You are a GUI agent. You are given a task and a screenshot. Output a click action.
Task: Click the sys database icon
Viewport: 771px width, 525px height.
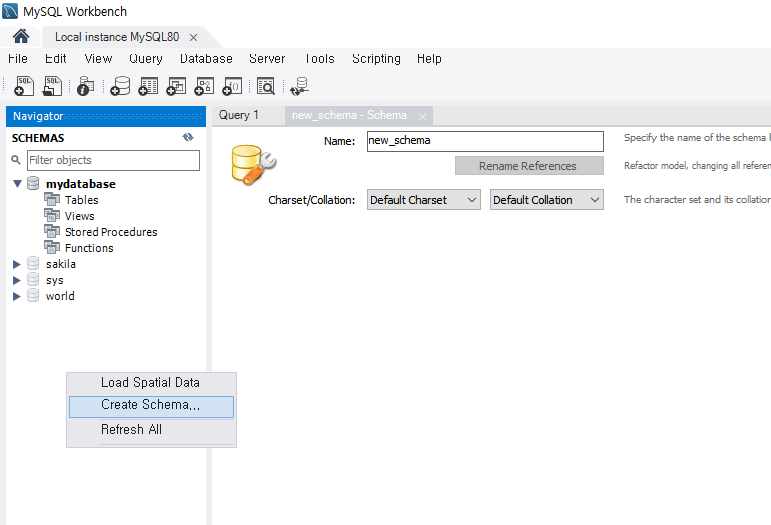[x=33, y=280]
